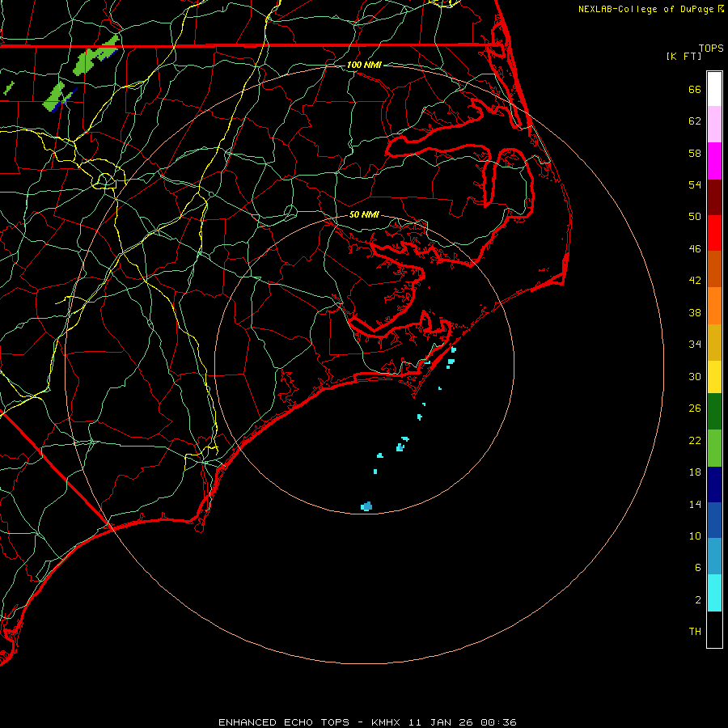Click the 100 NMI range ring label
This screenshot has width=728, height=728.
click(364, 65)
